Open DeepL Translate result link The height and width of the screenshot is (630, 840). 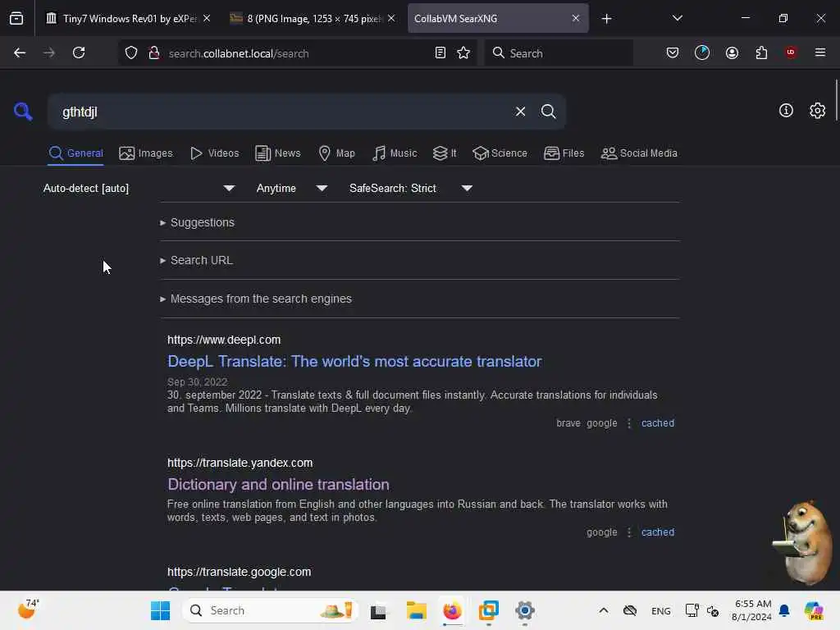[x=354, y=362]
